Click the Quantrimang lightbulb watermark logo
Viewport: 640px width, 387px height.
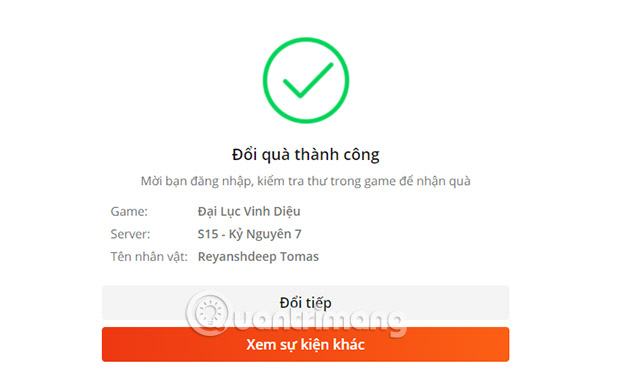pos(210,314)
